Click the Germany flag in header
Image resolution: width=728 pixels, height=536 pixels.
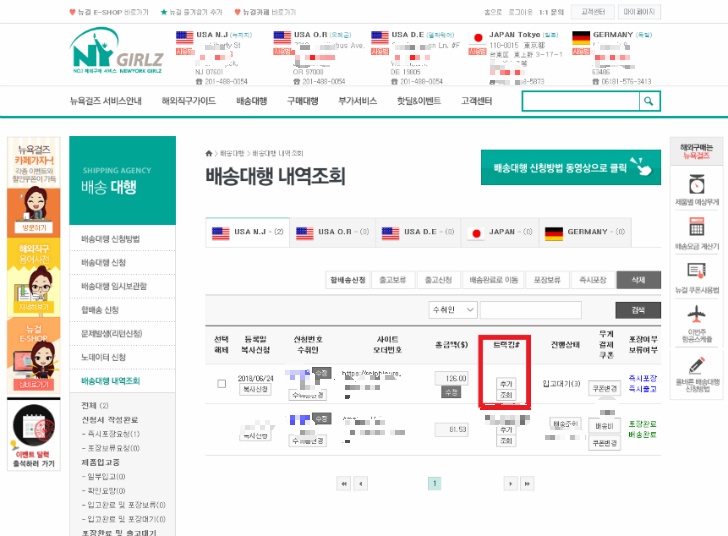(581, 37)
